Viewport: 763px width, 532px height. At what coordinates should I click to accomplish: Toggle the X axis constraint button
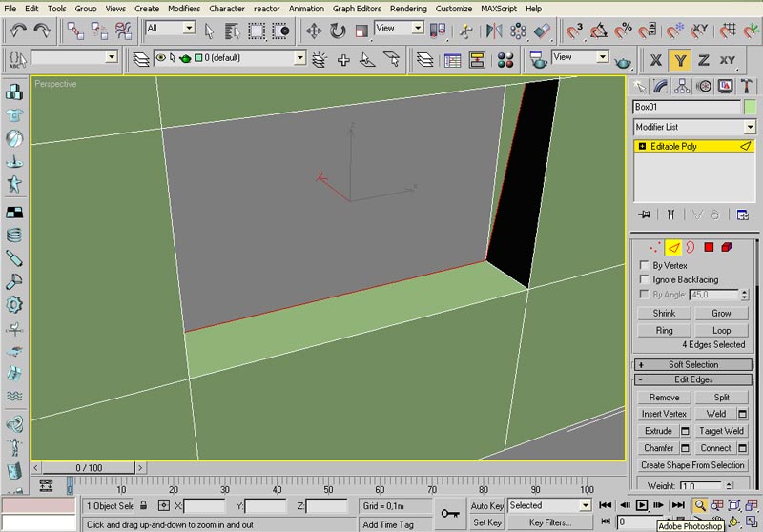coord(656,60)
